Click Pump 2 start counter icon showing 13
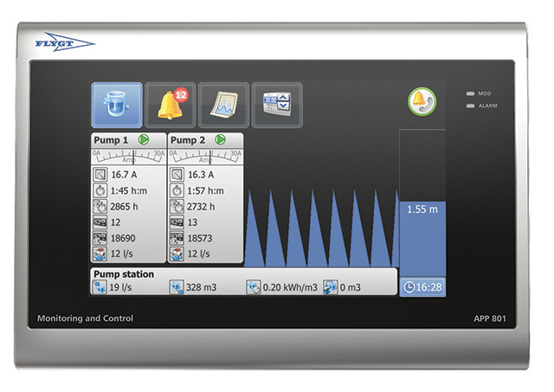This screenshot has width=554, height=392. click(x=177, y=222)
